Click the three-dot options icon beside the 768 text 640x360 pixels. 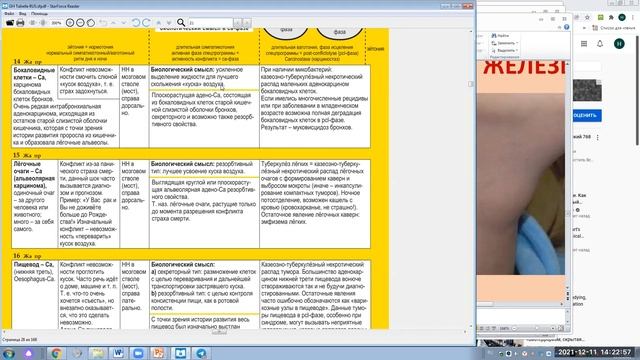point(598,138)
